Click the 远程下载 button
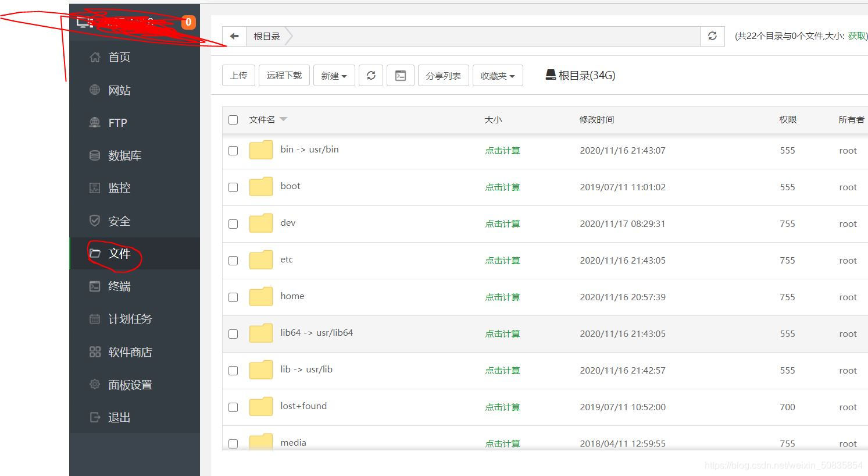This screenshot has width=868, height=476. [284, 76]
